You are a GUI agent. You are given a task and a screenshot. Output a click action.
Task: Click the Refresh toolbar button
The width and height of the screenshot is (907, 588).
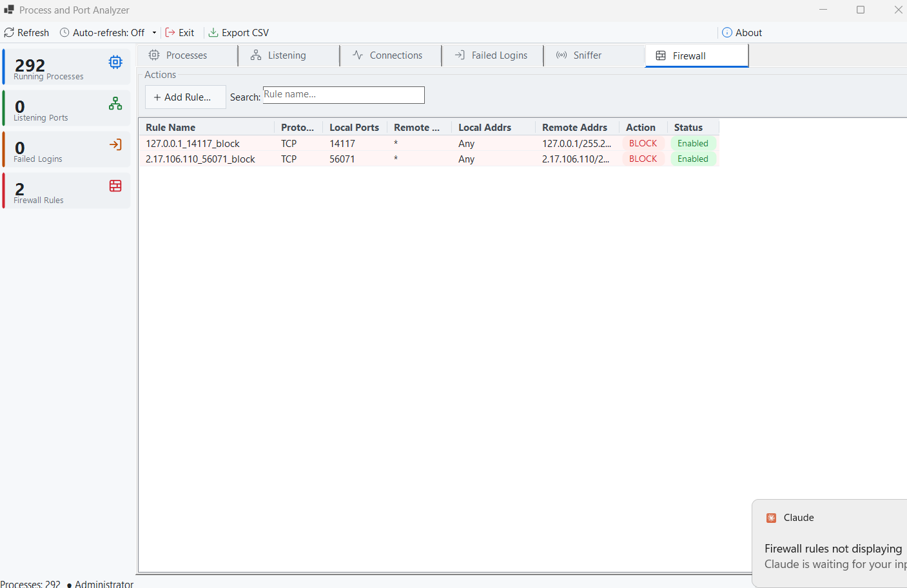tap(26, 33)
